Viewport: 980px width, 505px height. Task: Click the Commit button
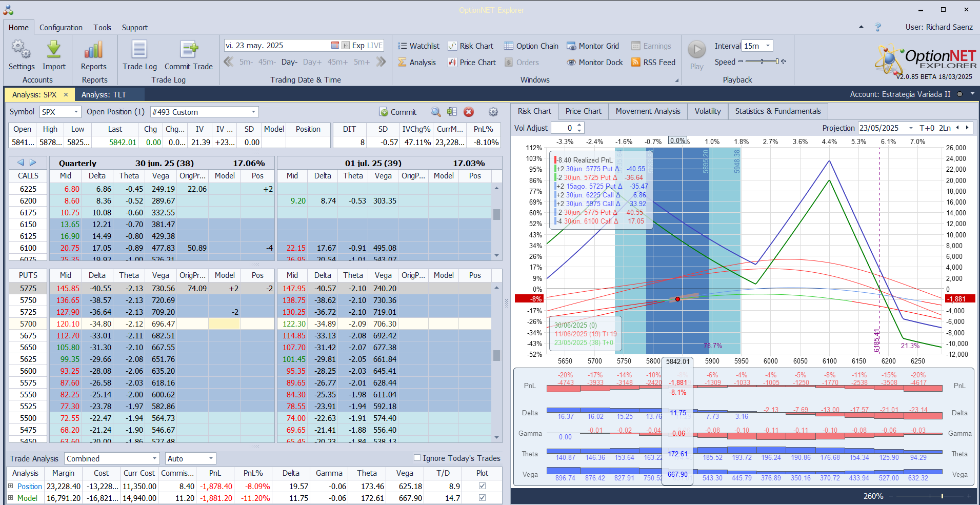coord(398,112)
